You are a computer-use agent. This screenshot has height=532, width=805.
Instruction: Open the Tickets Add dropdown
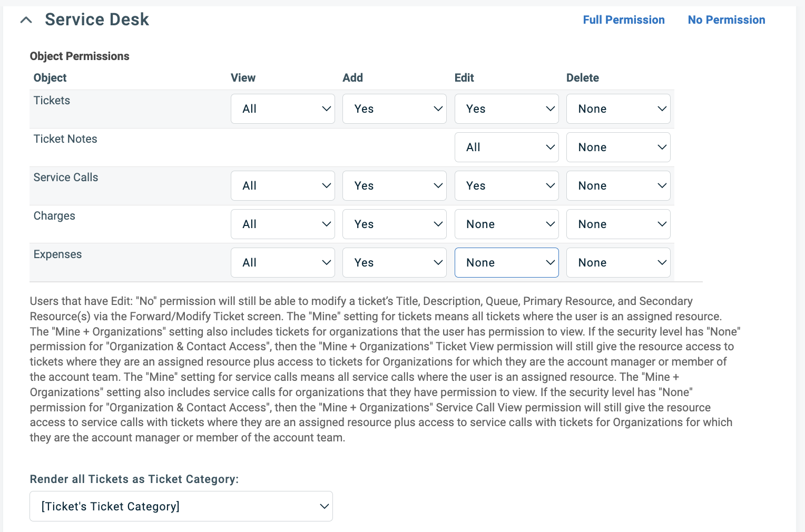pyautogui.click(x=394, y=109)
